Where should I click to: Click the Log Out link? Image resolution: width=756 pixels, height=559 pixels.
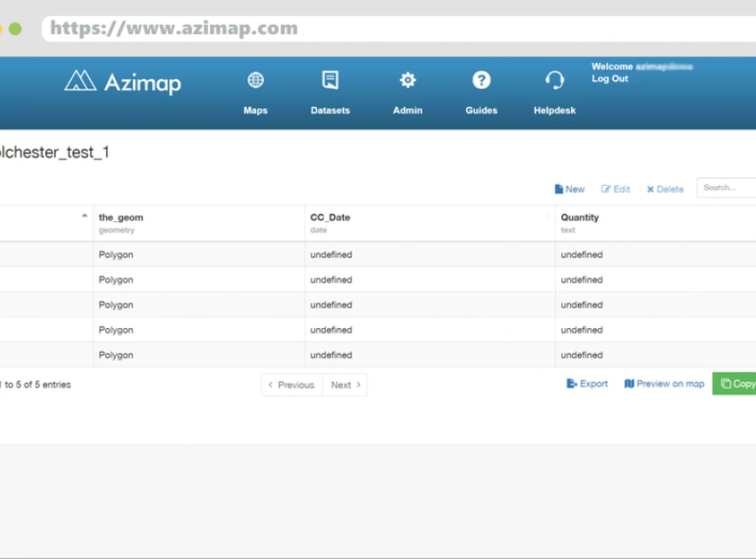click(610, 79)
